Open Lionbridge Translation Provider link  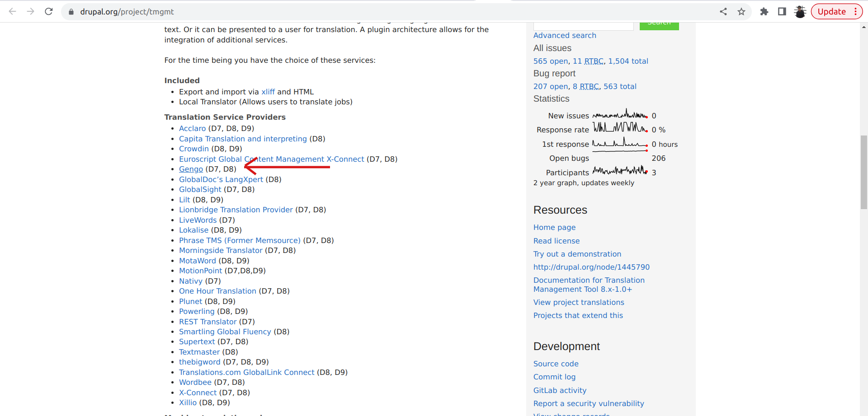coord(236,210)
